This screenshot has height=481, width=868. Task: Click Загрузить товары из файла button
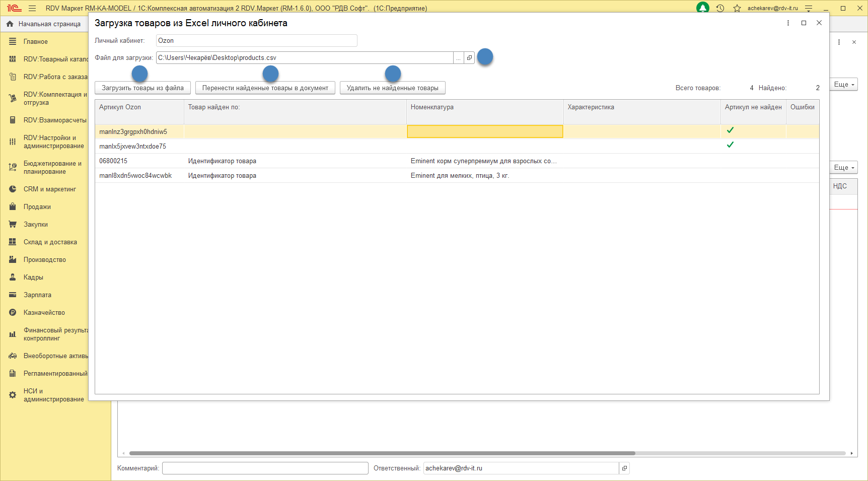(x=142, y=88)
